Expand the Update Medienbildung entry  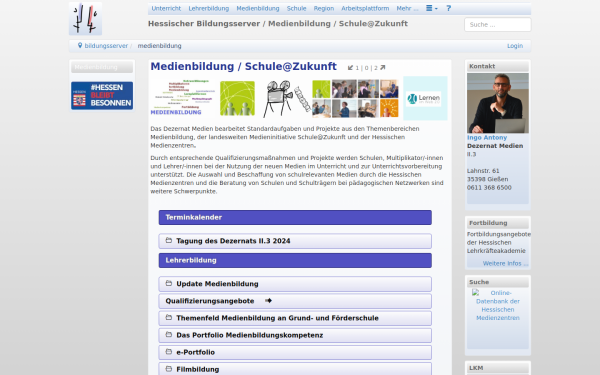point(295,284)
